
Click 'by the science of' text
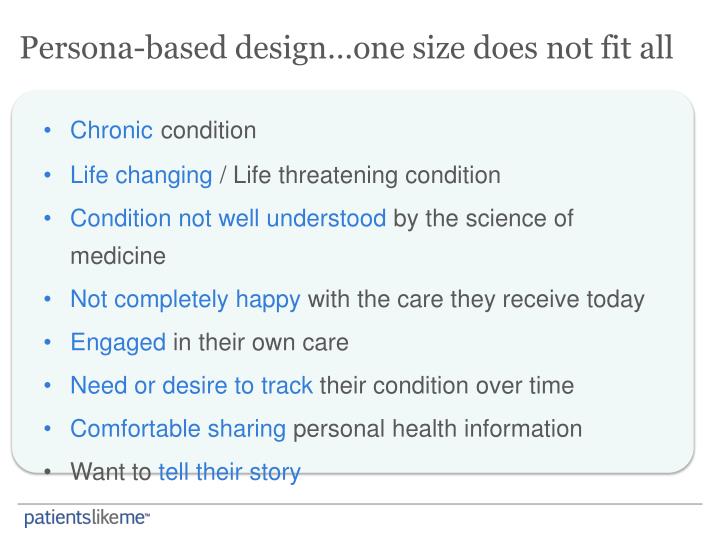tap(483, 218)
